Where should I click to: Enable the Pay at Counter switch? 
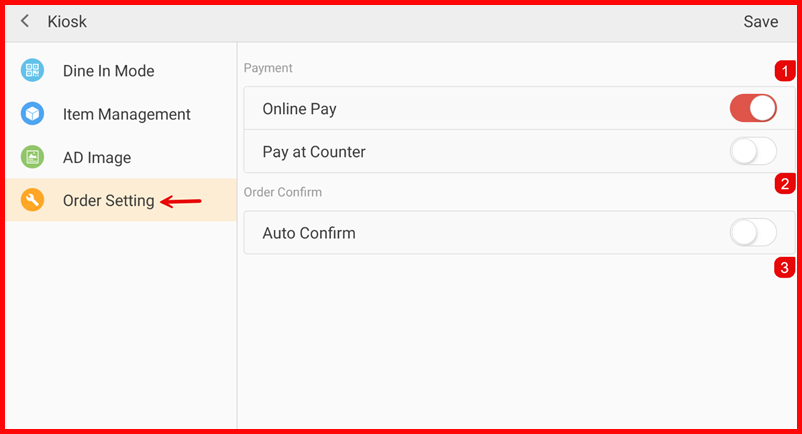click(x=753, y=152)
